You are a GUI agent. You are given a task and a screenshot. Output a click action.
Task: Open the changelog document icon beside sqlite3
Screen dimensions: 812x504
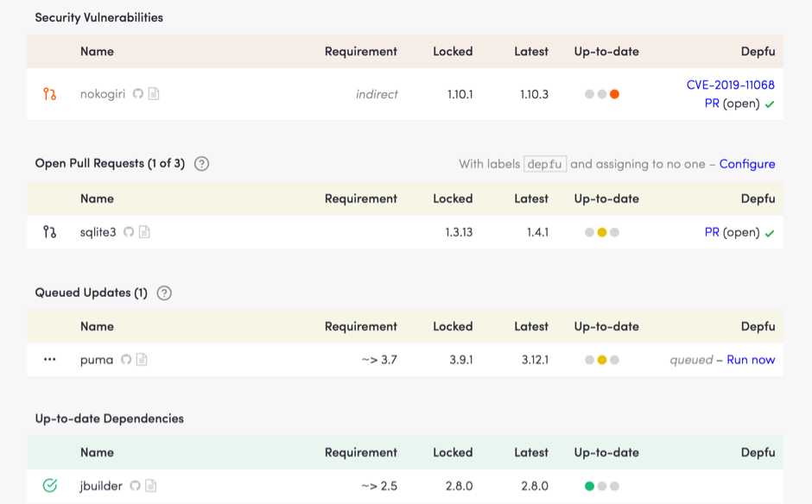(144, 232)
